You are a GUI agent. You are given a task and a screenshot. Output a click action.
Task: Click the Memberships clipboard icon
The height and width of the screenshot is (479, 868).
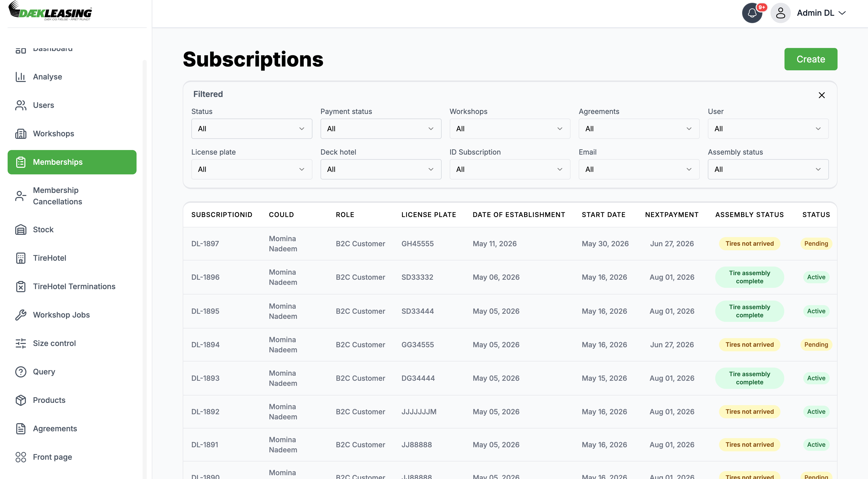pos(21,162)
